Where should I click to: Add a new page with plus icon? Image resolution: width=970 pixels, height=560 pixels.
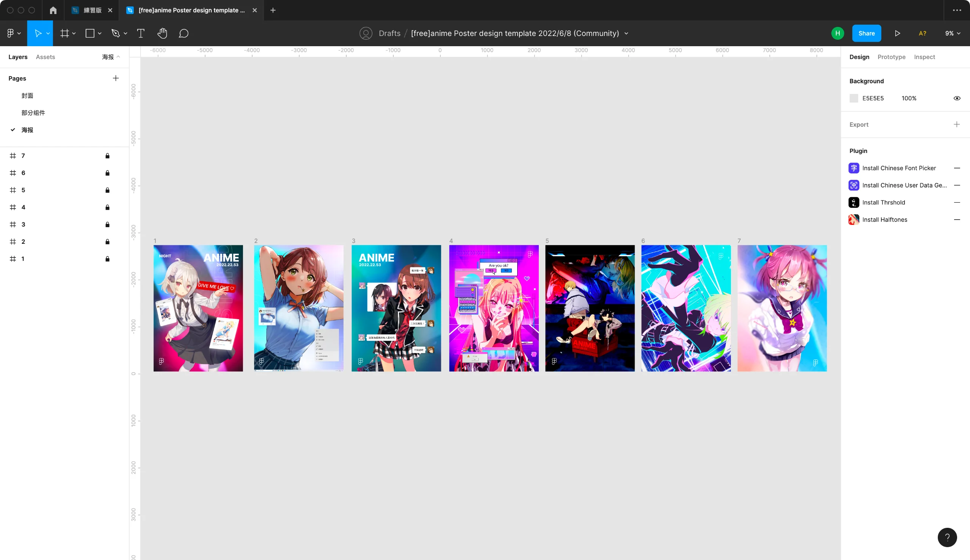116,78
